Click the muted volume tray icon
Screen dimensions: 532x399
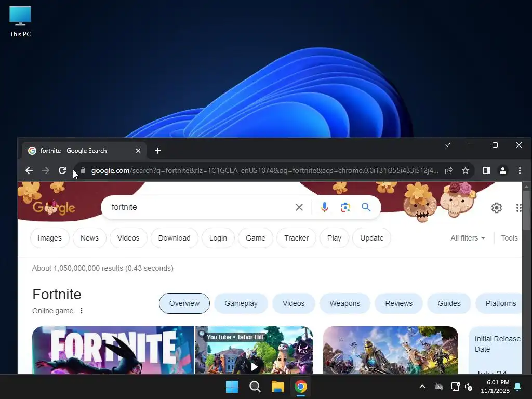pyautogui.click(x=469, y=387)
